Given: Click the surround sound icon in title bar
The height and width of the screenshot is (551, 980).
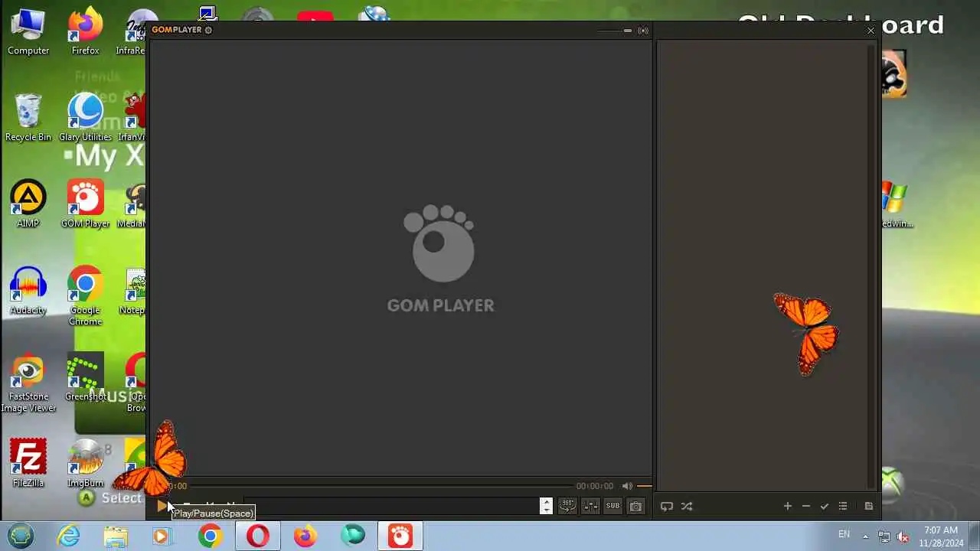Looking at the screenshot, I should click(x=643, y=31).
